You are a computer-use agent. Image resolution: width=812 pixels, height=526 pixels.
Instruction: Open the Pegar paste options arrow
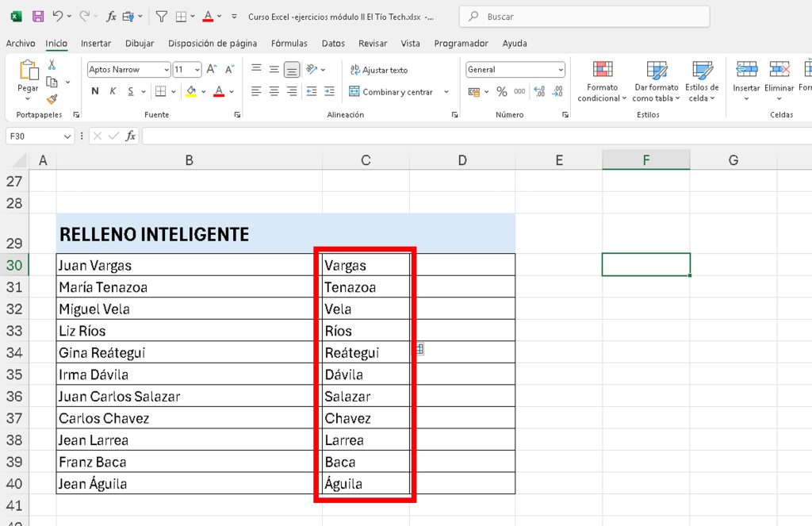click(x=28, y=98)
